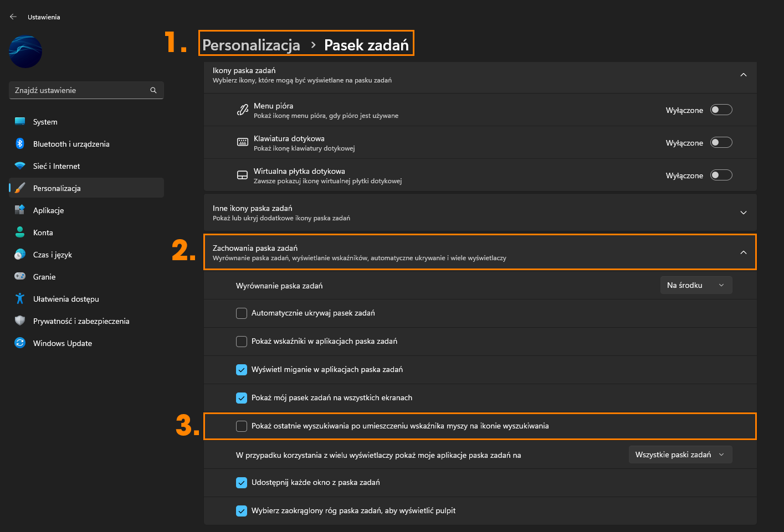Check Pokaż ostatnie wyszukiwania checkbox
The height and width of the screenshot is (532, 784).
pyautogui.click(x=242, y=426)
